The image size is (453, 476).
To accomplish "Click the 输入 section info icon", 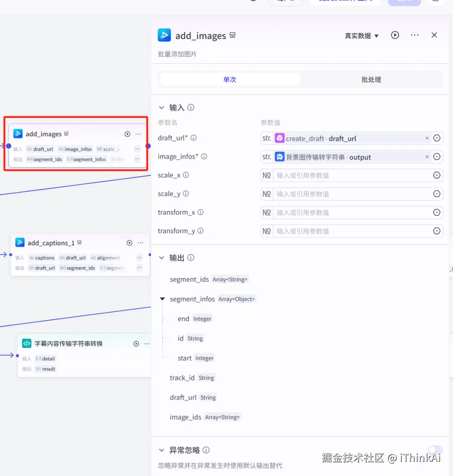I will click(191, 107).
